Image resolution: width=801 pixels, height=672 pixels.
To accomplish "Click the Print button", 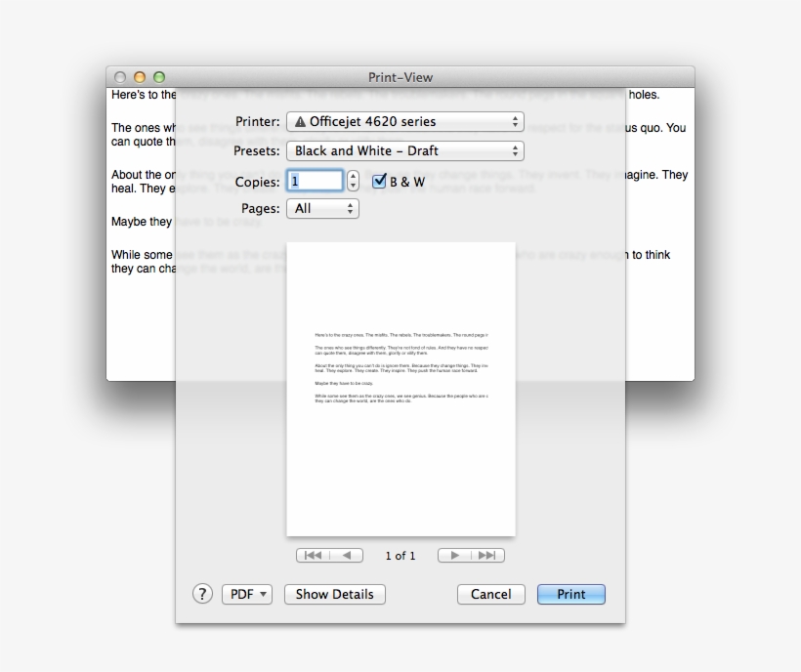I will [x=570, y=594].
